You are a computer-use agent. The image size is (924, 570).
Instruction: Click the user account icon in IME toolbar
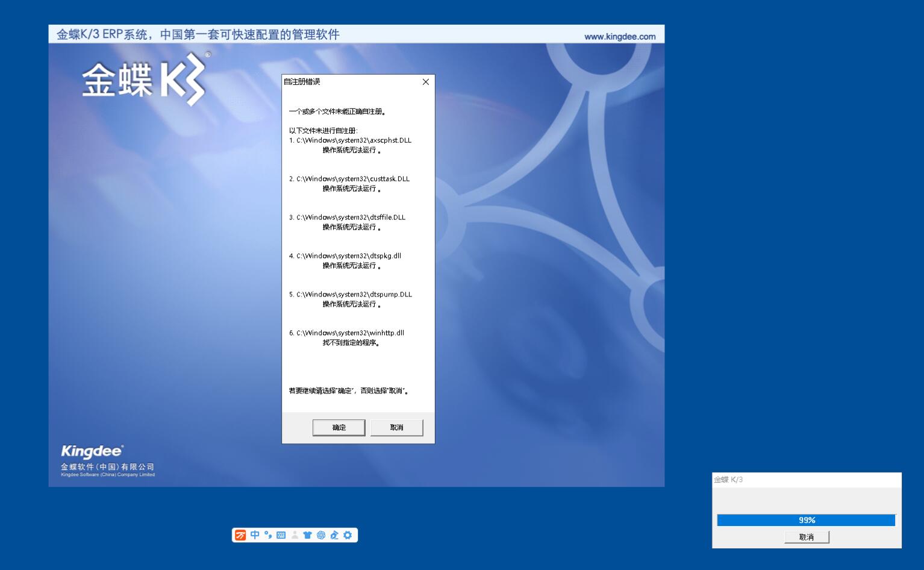[x=295, y=535]
